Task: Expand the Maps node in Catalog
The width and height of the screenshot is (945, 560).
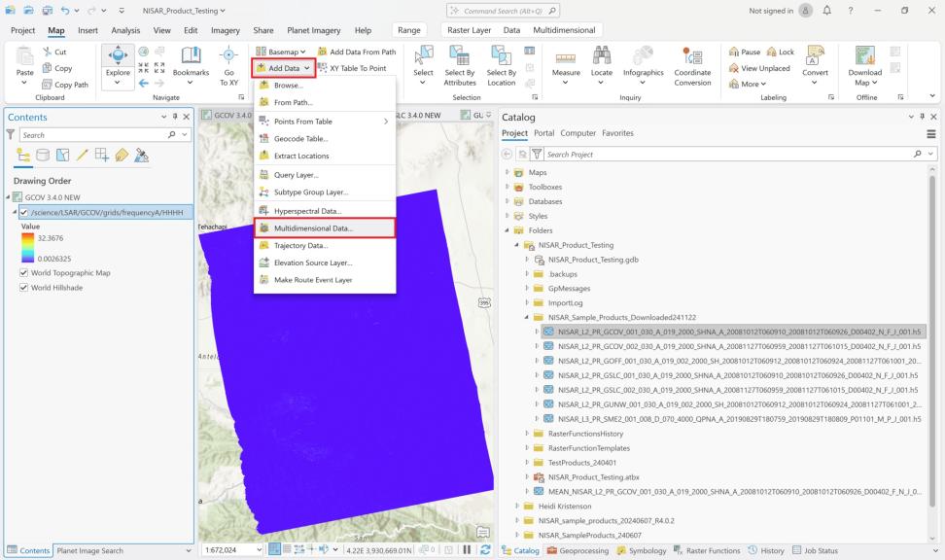Action: (x=507, y=172)
